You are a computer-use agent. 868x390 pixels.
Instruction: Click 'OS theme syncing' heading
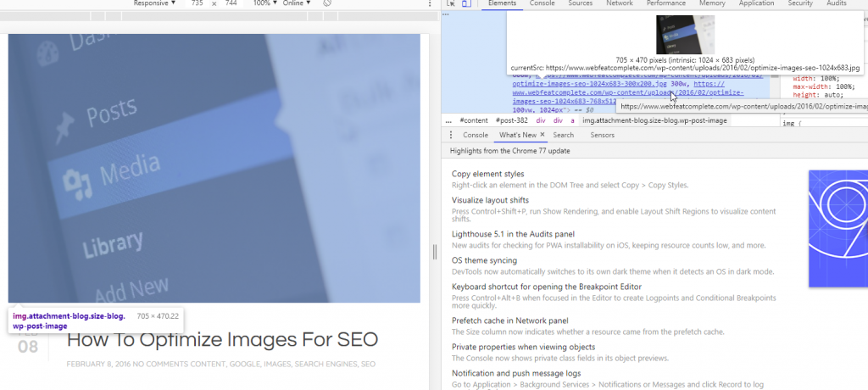coord(484,260)
